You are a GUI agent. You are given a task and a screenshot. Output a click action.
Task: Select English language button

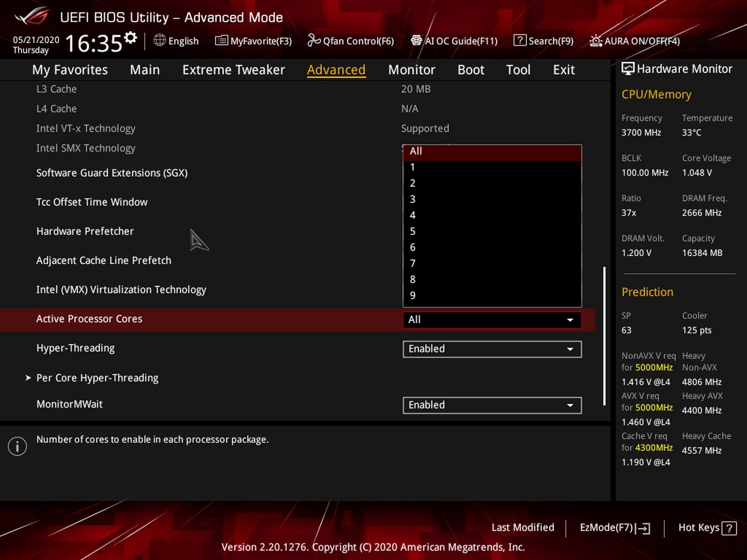click(176, 40)
